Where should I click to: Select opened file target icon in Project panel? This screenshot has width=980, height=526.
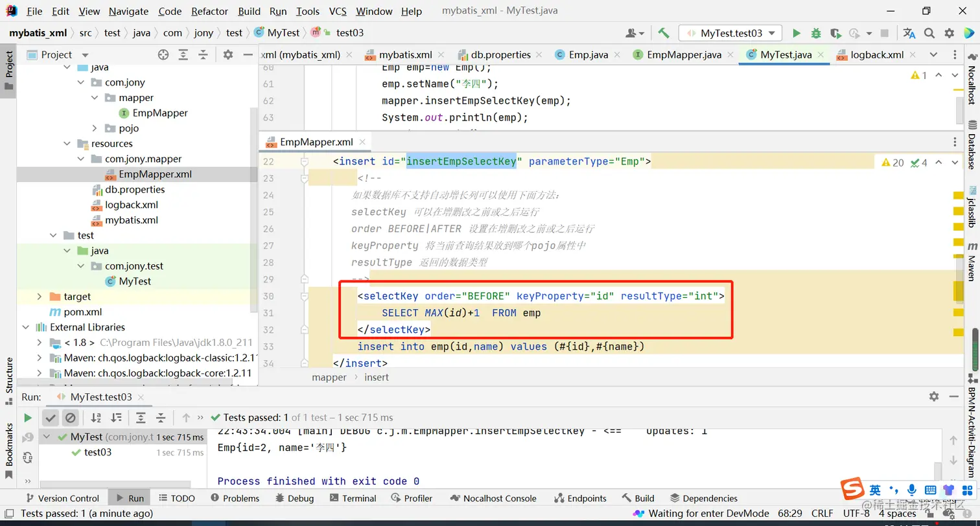[163, 54]
